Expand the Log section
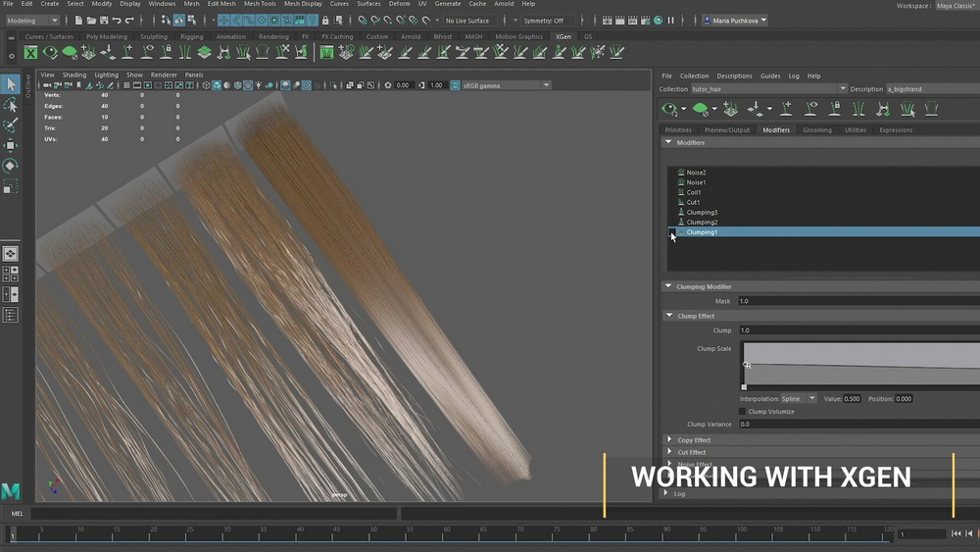This screenshot has height=552, width=980. (x=665, y=493)
